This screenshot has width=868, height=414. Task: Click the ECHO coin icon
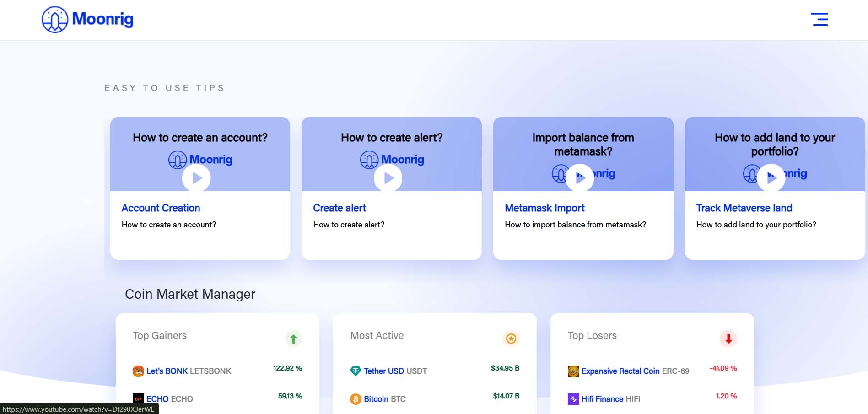[x=138, y=399]
